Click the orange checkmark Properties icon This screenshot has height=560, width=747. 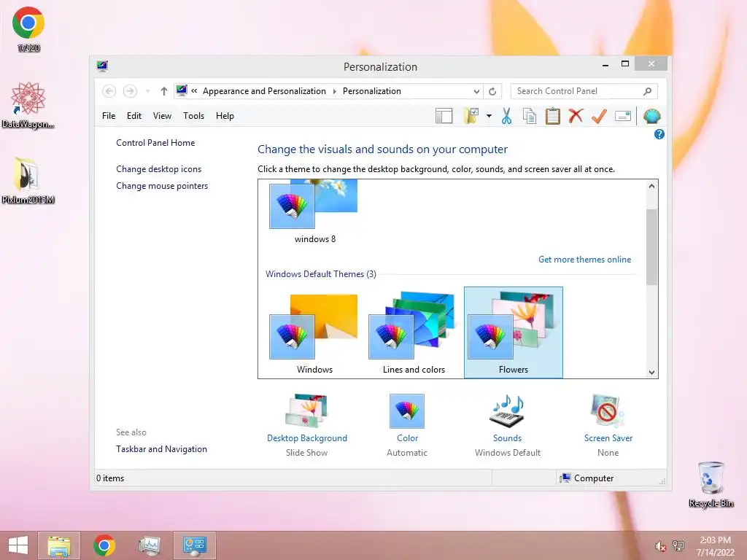599,116
